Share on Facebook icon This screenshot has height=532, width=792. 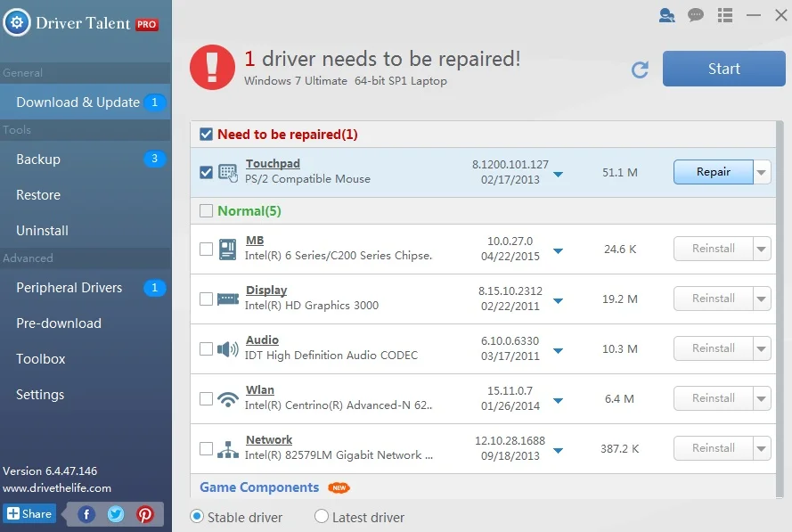(86, 514)
